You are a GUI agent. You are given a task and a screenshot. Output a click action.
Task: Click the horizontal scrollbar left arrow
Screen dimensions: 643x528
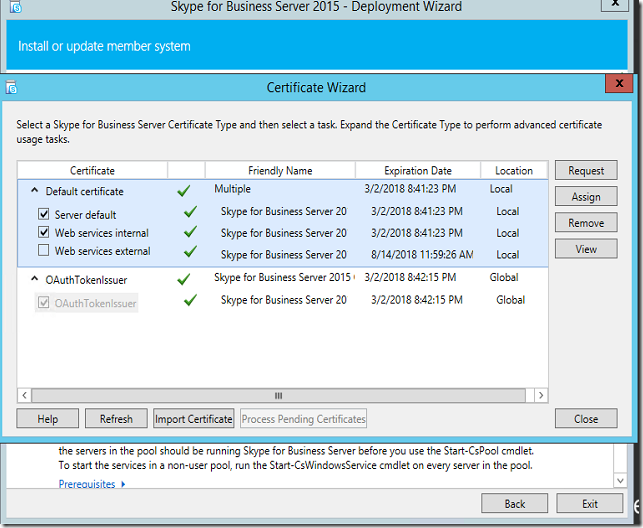point(24,395)
